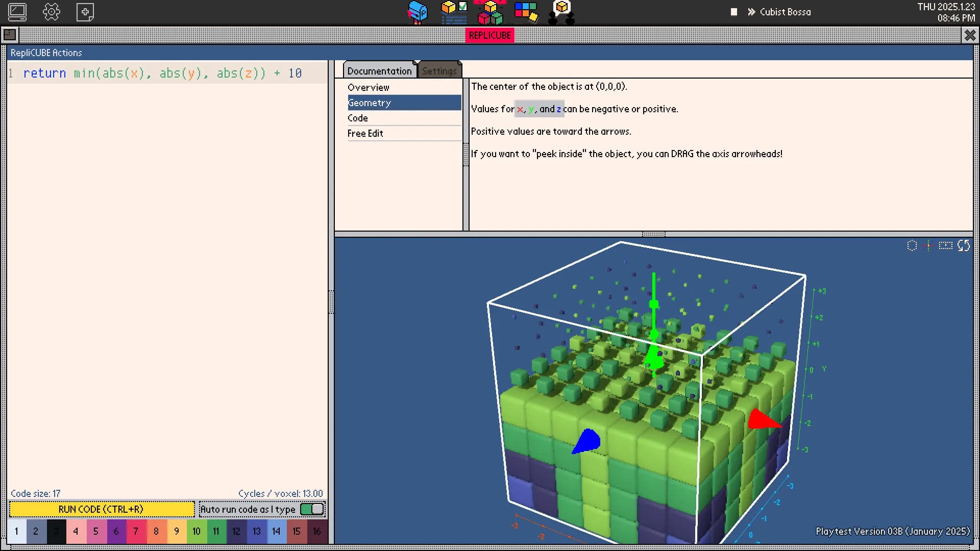Click line 1 of the code editor
The image size is (980, 551).
(153, 73)
